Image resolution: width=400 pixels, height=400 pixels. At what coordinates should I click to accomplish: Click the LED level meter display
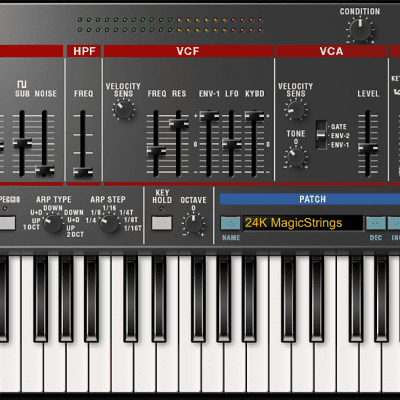click(170, 25)
